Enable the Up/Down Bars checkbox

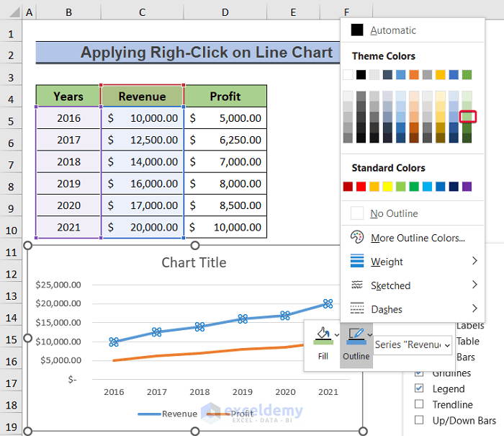tap(419, 420)
